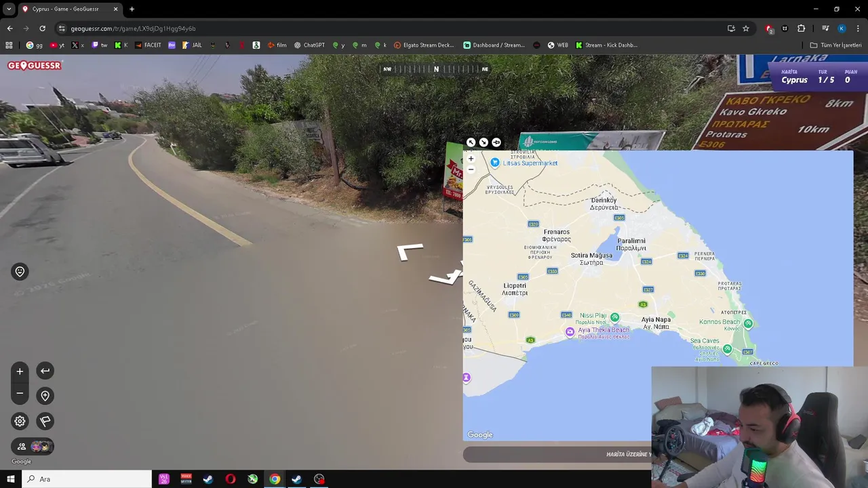The height and width of the screenshot is (488, 868).
Task: Open the Windows Start menu
Action: click(10, 479)
